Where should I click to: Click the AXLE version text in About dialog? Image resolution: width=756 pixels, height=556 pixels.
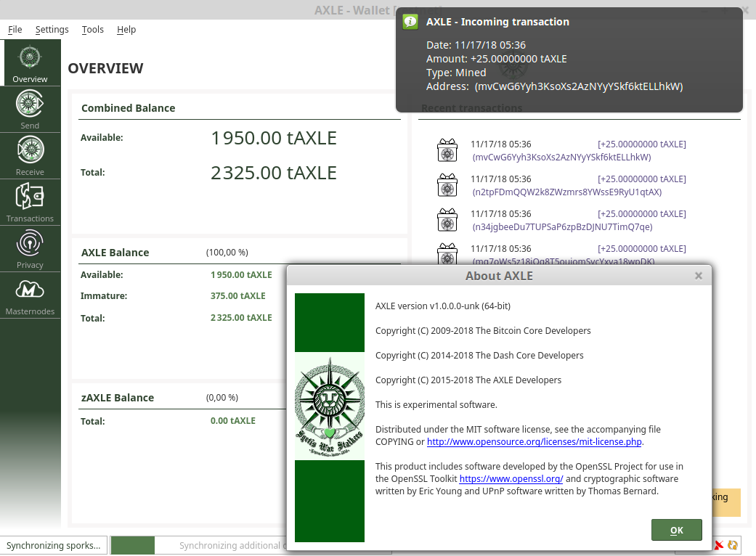442,306
